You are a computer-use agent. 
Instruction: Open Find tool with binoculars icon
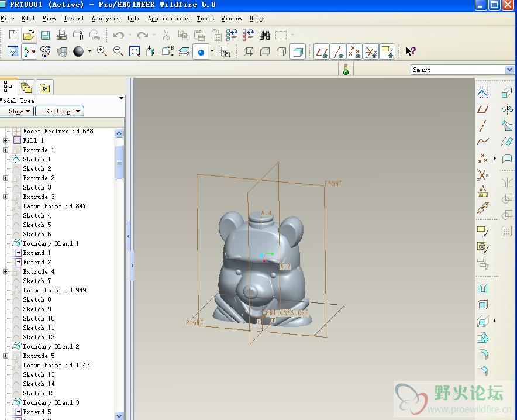[x=265, y=35]
